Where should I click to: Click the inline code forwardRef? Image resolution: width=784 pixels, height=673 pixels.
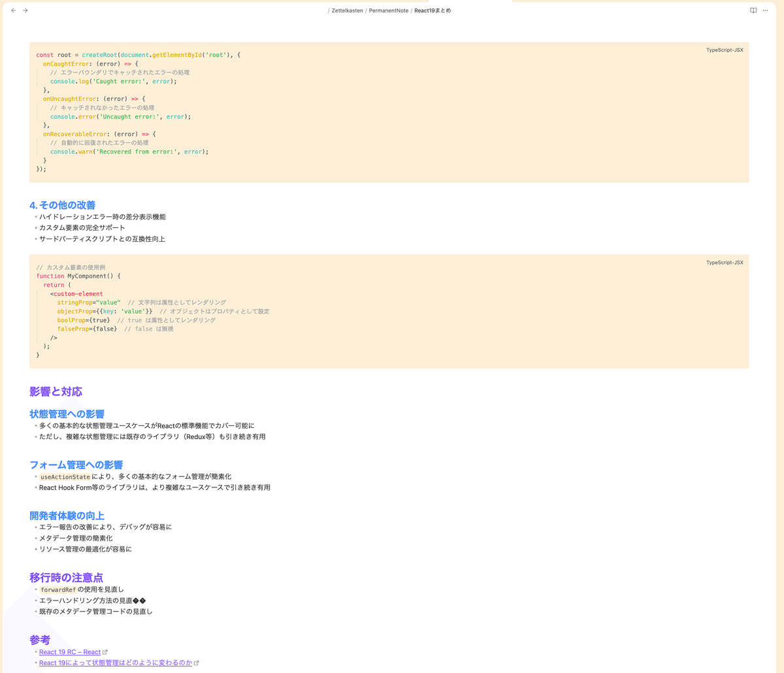tap(58, 589)
